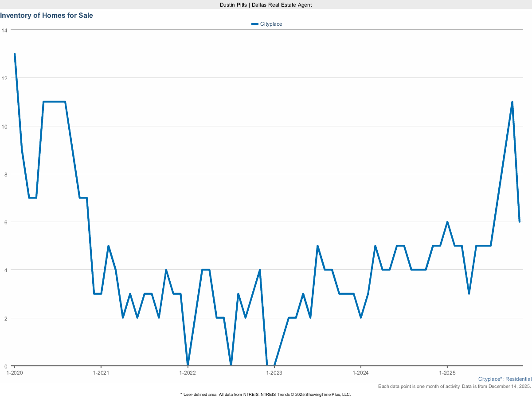Click the 6 y-axis label

click(x=4, y=222)
